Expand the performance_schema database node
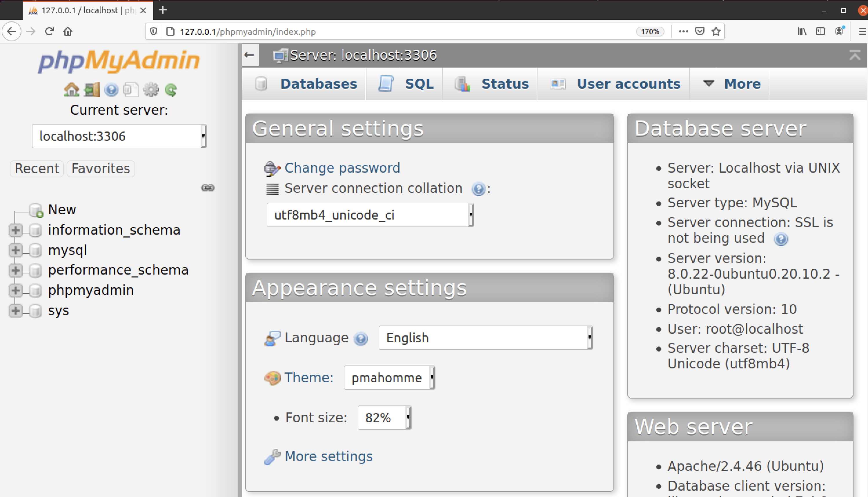 pos(15,270)
